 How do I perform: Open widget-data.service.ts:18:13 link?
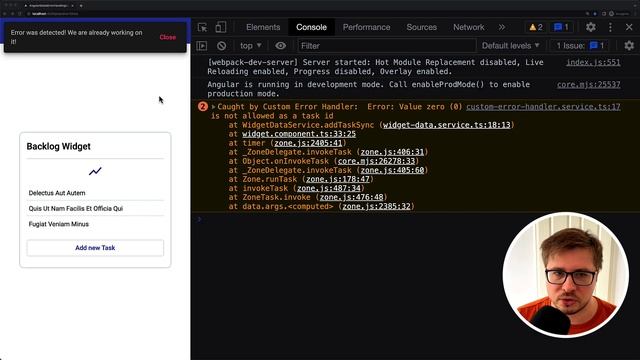click(447, 125)
